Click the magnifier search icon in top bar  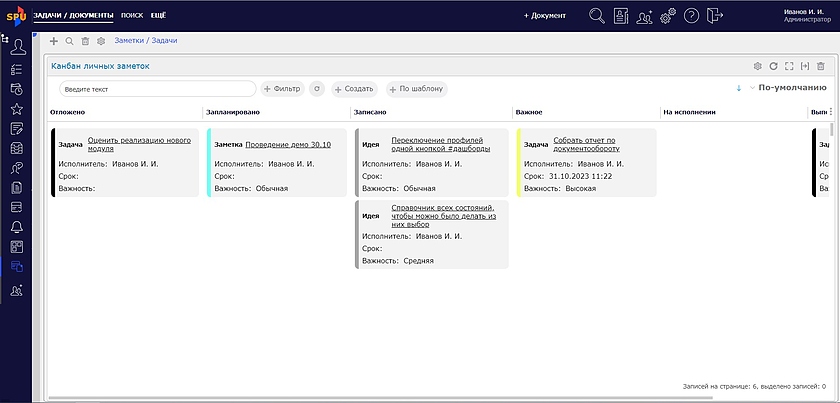(597, 15)
